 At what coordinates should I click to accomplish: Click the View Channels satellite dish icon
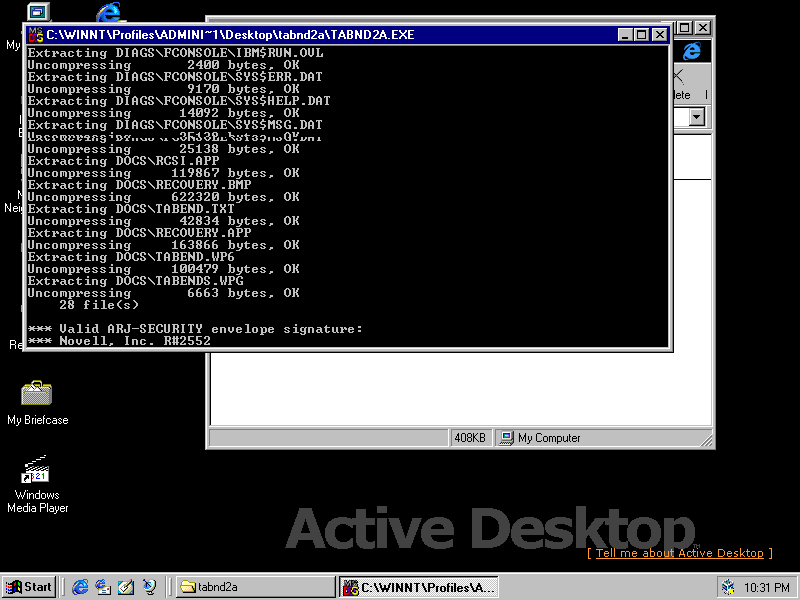149,587
